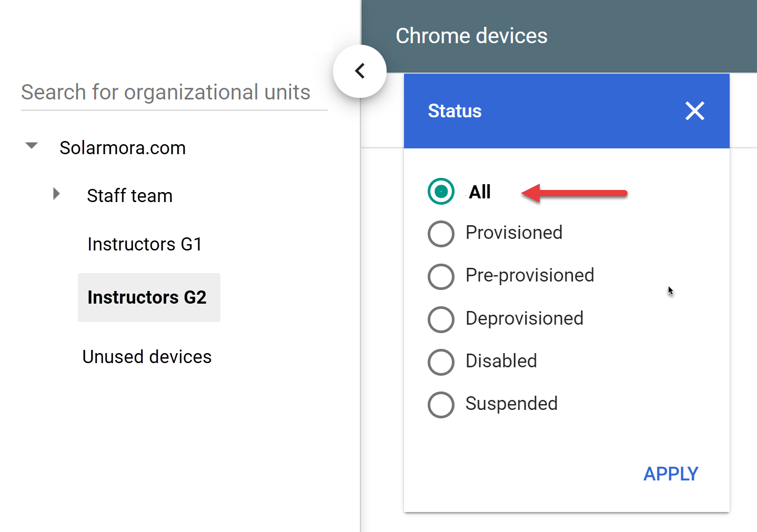Select the Provisioned status option
The width and height of the screenshot is (757, 532).
441,234
